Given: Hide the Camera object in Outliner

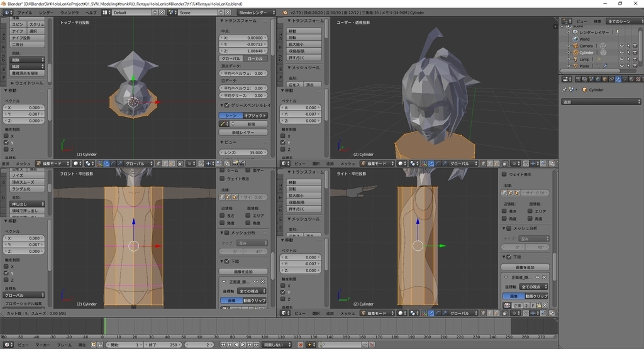Looking at the screenshot, I should (621, 46).
